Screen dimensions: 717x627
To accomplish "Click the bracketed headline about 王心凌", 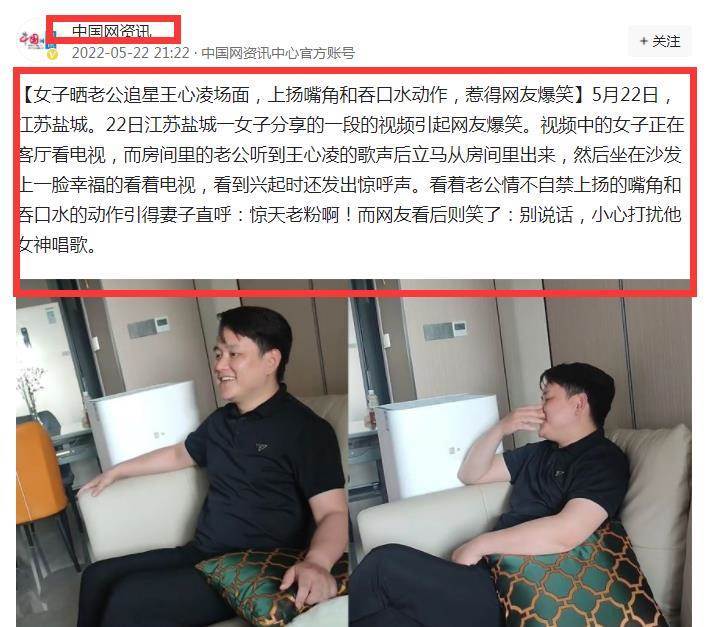I will point(303,95).
